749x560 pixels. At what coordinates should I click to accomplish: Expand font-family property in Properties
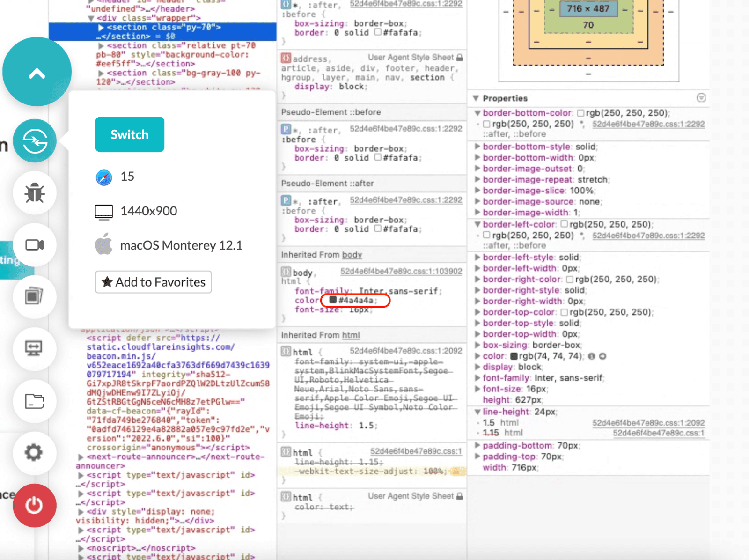point(477,378)
